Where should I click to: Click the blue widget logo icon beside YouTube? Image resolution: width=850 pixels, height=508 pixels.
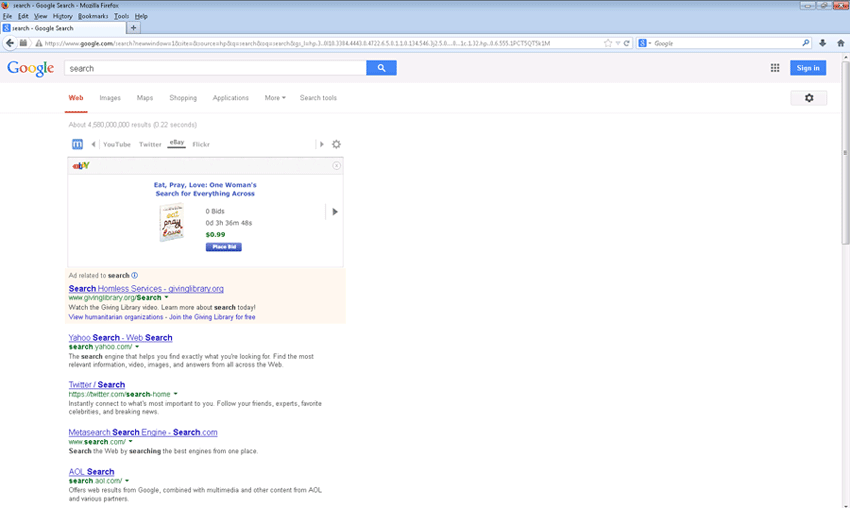pyautogui.click(x=77, y=144)
